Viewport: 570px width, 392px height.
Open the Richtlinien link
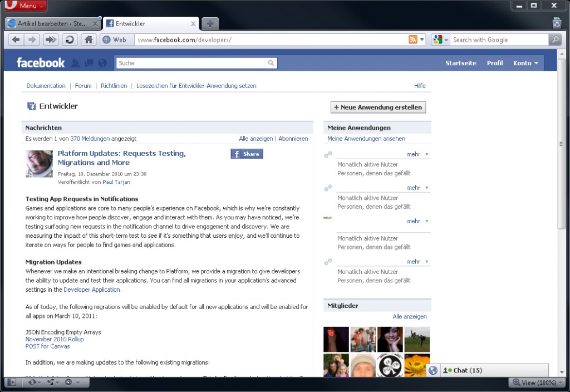[x=114, y=86]
